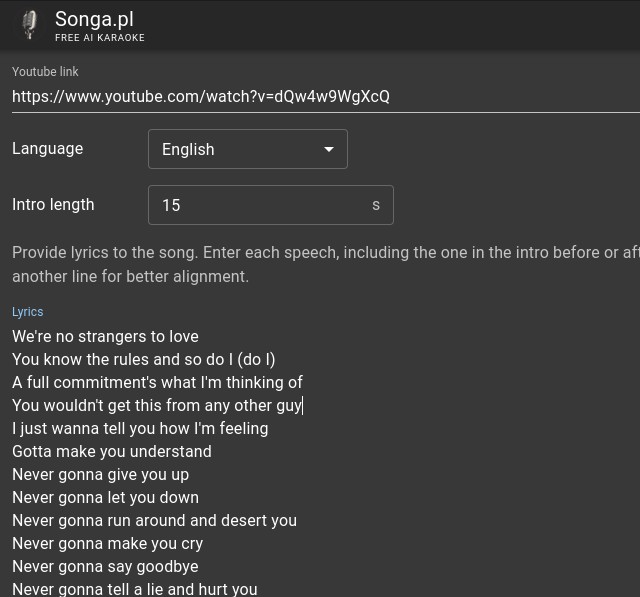This screenshot has height=597, width=640.
Task: Click the Intro length label
Action: 53,204
